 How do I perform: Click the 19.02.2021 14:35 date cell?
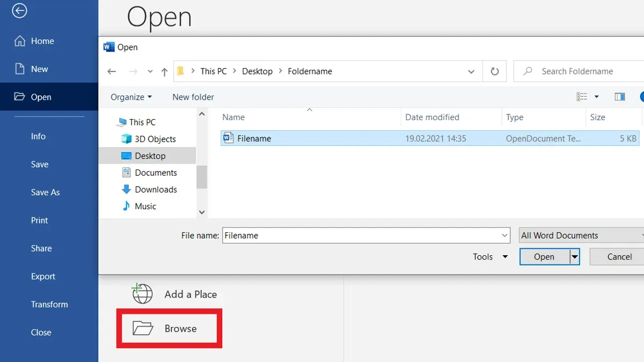(x=436, y=138)
